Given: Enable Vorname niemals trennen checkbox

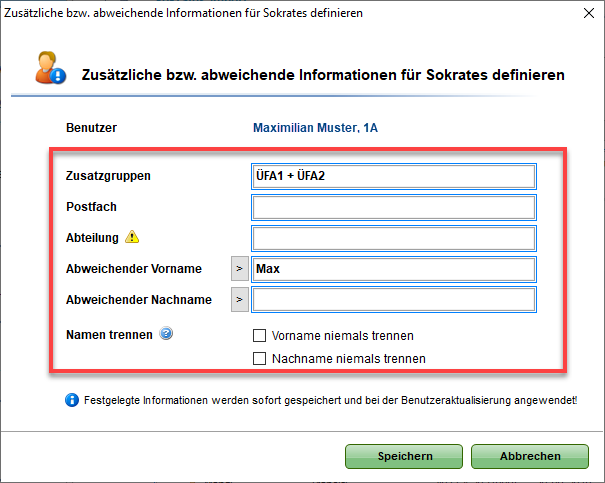Looking at the screenshot, I should 259,336.
